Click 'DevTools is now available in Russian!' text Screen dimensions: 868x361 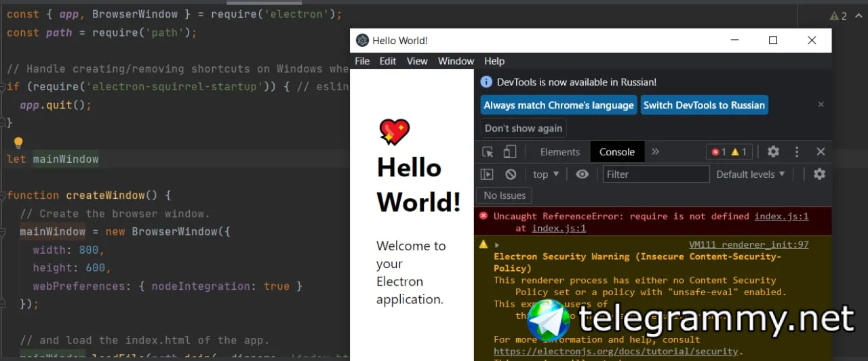pyautogui.click(x=576, y=82)
